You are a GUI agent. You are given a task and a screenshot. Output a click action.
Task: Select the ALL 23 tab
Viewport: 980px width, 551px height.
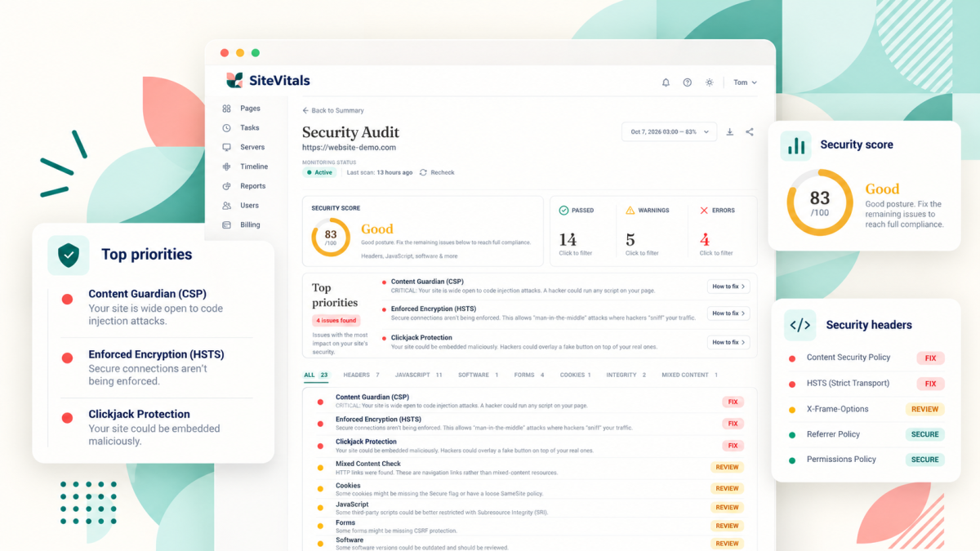(316, 375)
